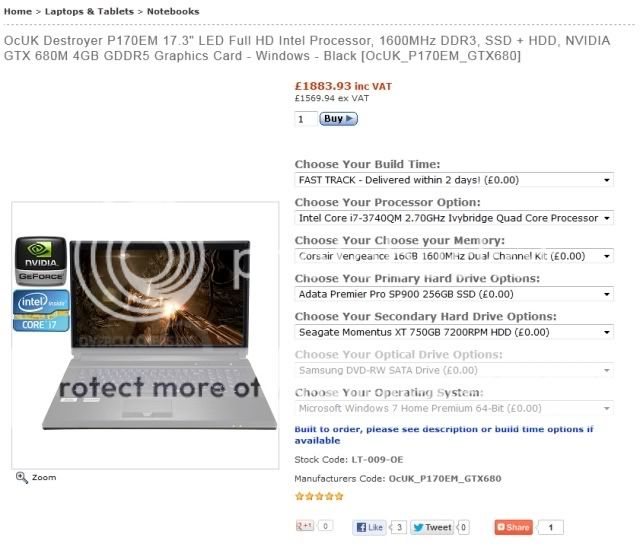This screenshot has height=560, width=640.
Task: Open Notebooks breadcrumb link
Action: click(x=173, y=11)
